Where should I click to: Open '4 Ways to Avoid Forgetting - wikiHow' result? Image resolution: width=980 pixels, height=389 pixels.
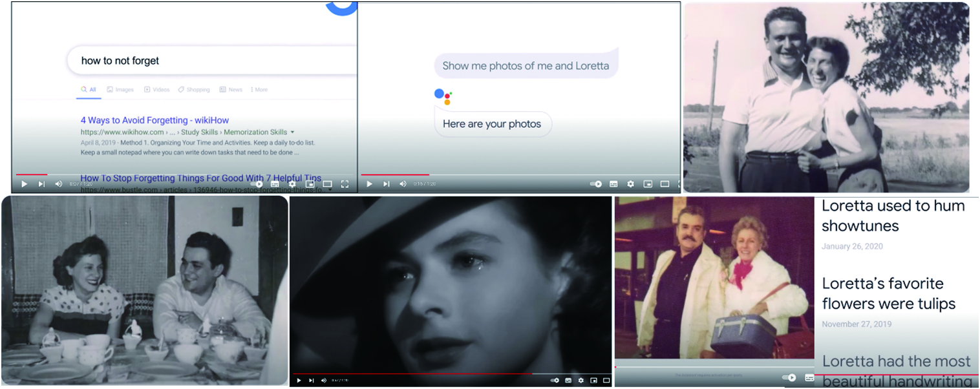[154, 120]
